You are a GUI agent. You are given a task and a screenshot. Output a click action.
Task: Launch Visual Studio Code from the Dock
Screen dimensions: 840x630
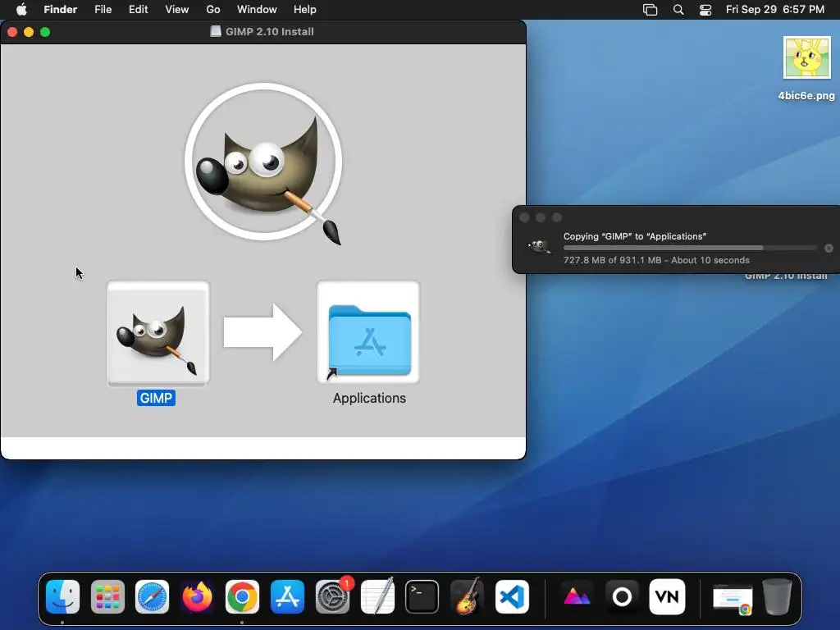(x=512, y=596)
